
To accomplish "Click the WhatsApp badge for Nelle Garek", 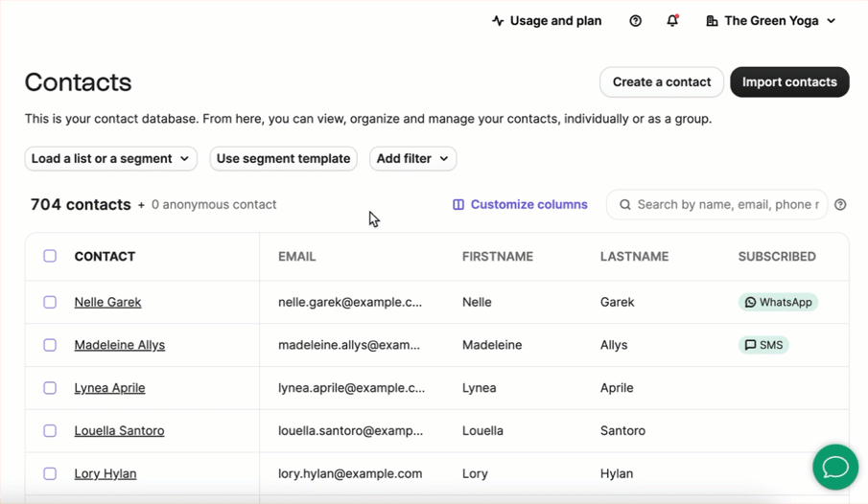I will 778,302.
